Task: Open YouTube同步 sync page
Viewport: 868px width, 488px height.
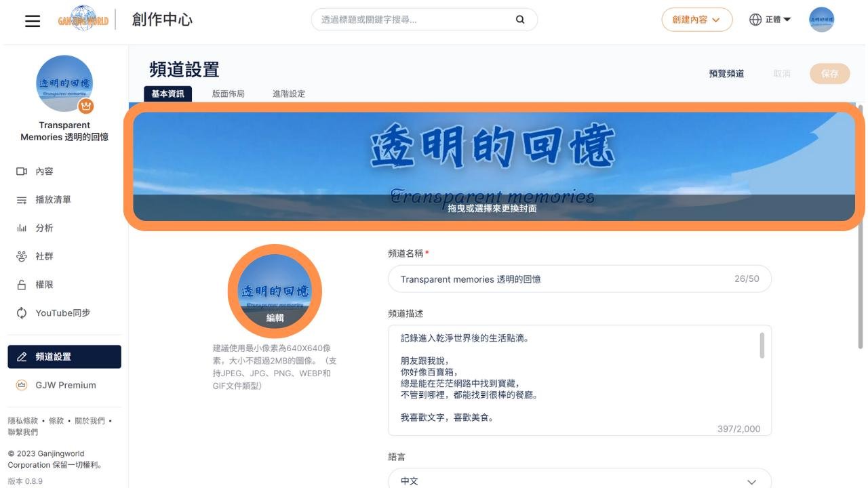Action: click(62, 313)
